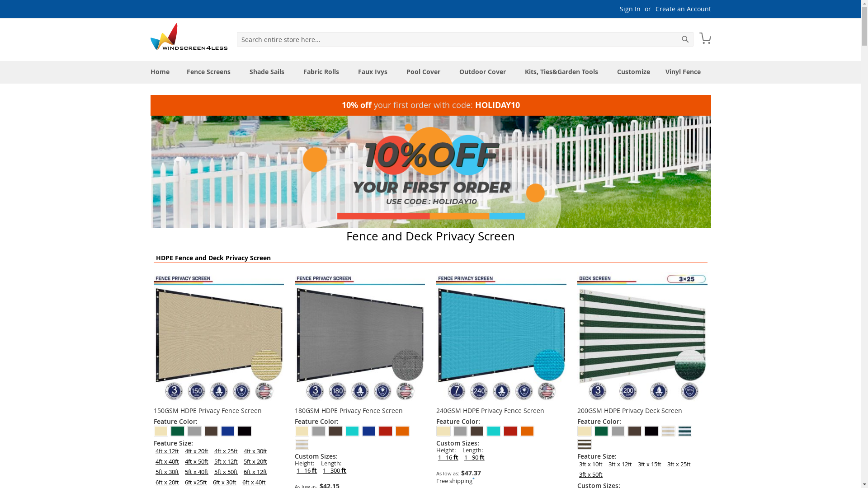
Task: Pick blue color for 180GSM screen
Action: pyautogui.click(x=369, y=431)
